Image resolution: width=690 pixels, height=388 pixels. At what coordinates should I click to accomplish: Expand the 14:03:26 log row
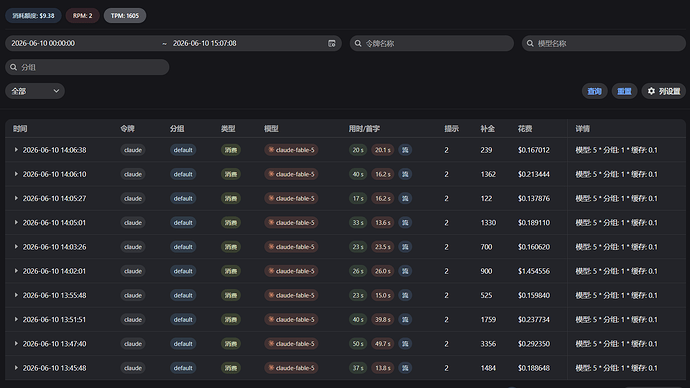click(16, 247)
